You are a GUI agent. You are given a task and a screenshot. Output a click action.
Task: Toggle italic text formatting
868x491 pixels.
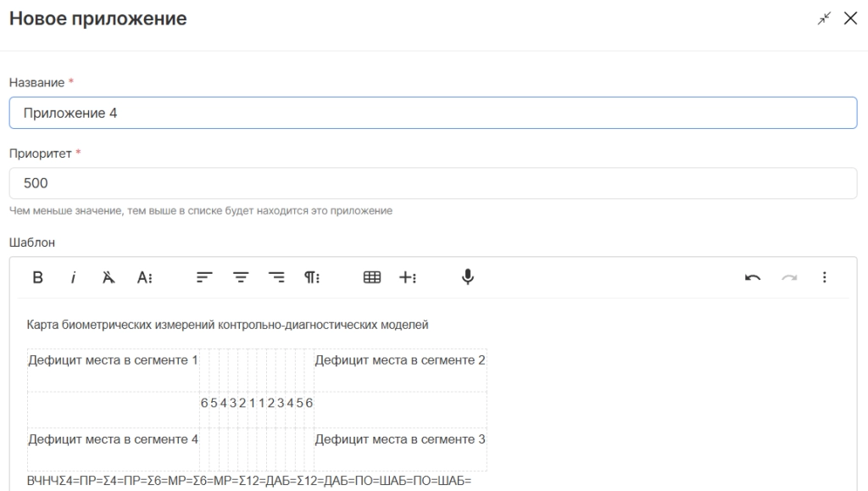[74, 277]
